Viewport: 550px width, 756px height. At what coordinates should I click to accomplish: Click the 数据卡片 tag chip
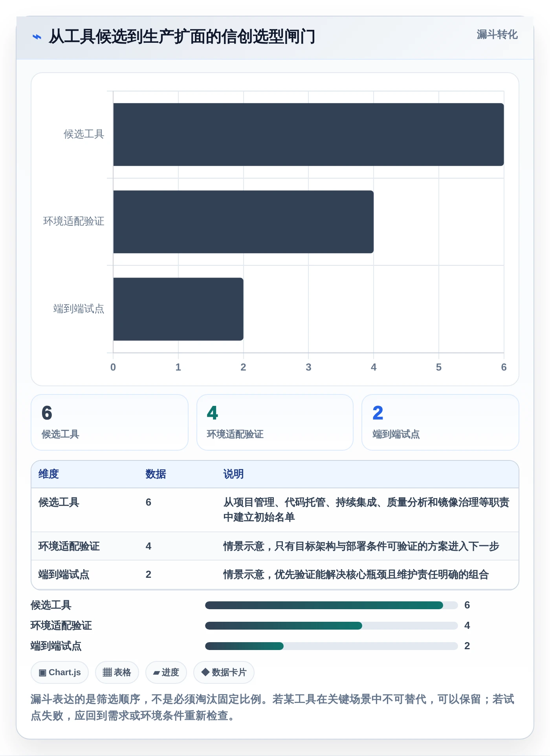point(224,672)
